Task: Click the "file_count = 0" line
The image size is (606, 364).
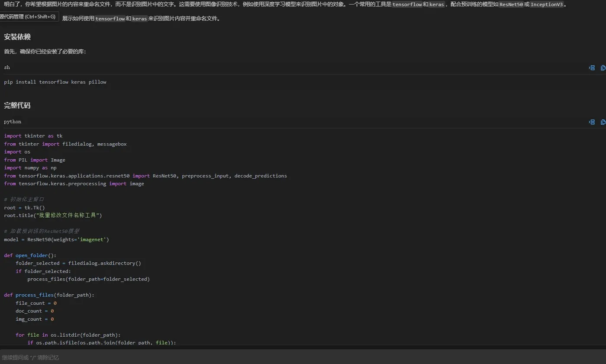Action: point(36,303)
